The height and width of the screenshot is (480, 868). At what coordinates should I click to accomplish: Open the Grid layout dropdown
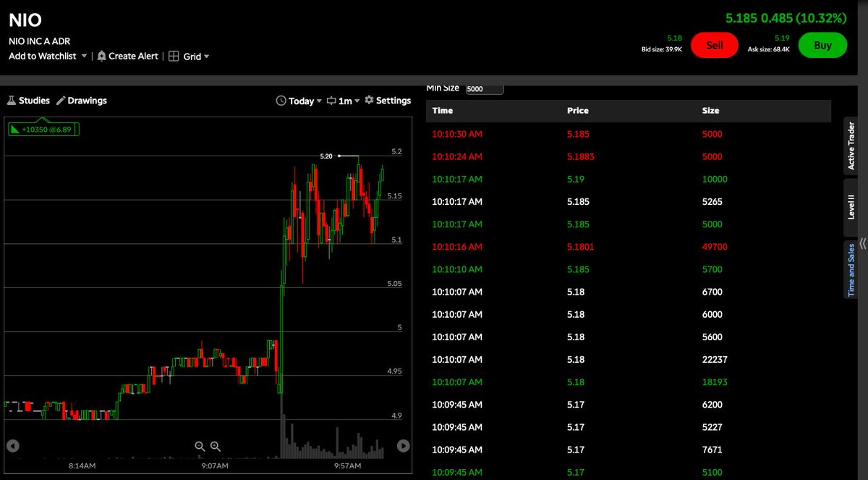[197, 56]
